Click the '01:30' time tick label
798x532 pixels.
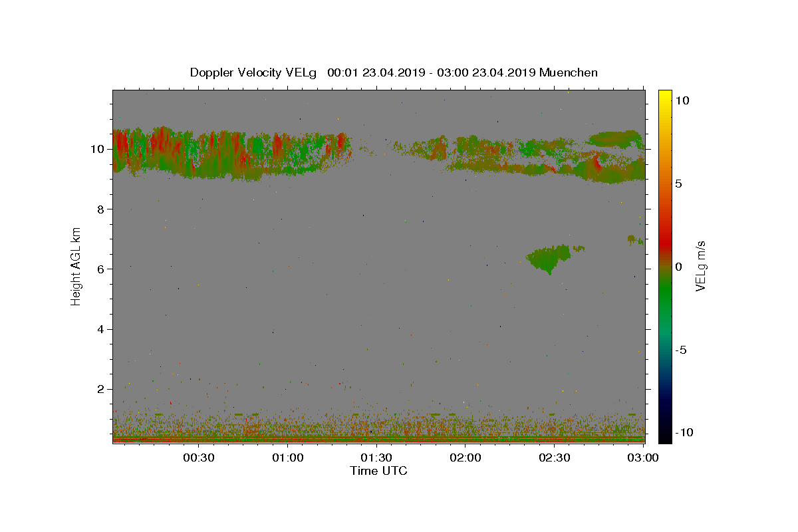click(377, 458)
